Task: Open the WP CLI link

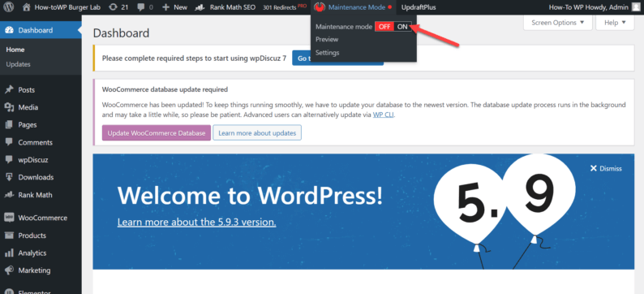Action: (x=384, y=115)
